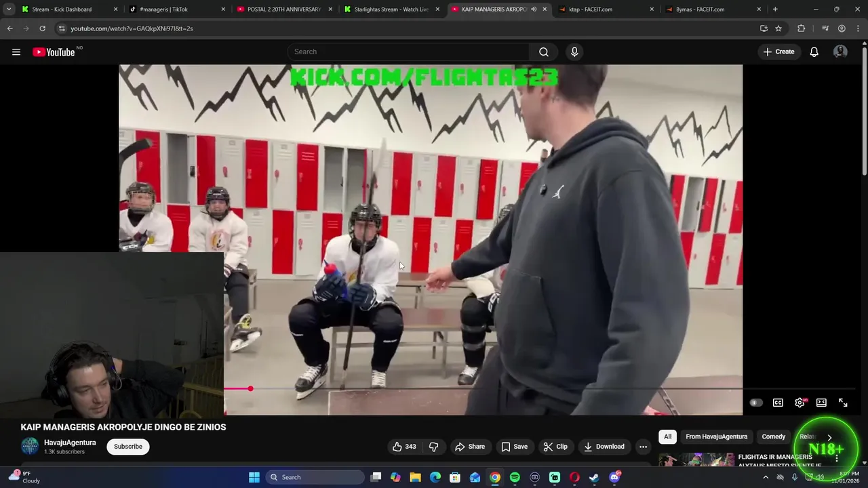Mute the KAIP MANAGERIS tab audio
868x488 pixels.
point(534,9)
